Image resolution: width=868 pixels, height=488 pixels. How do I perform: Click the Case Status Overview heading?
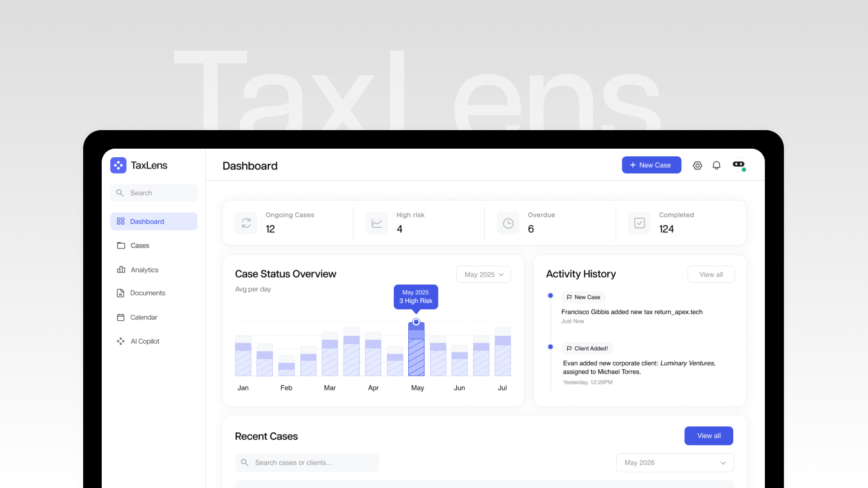(286, 274)
